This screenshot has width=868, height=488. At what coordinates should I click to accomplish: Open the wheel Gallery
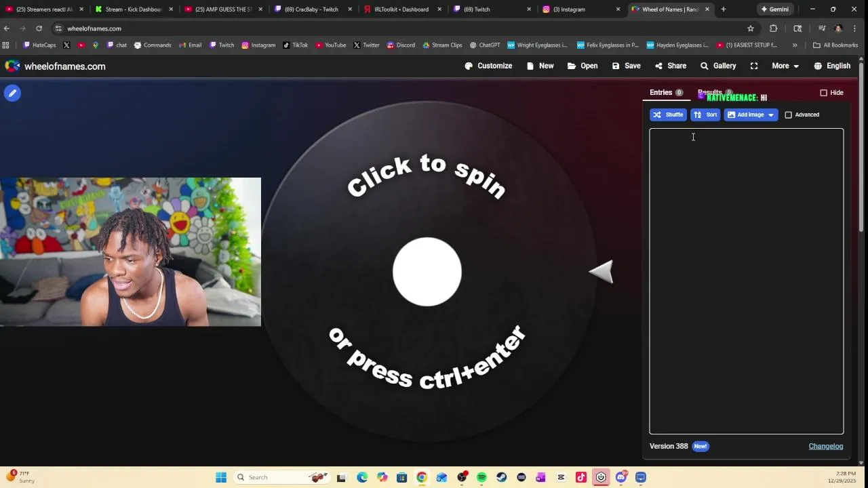pyautogui.click(x=718, y=66)
